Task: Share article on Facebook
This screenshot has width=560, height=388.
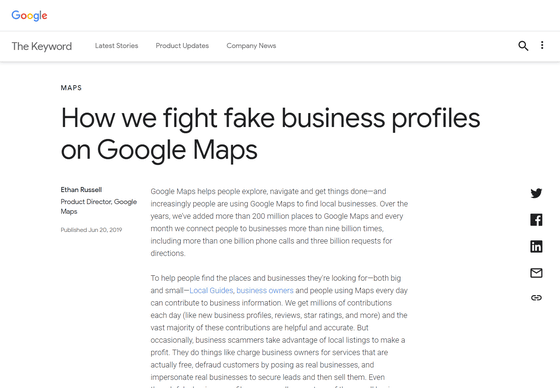Action: pyautogui.click(x=536, y=220)
